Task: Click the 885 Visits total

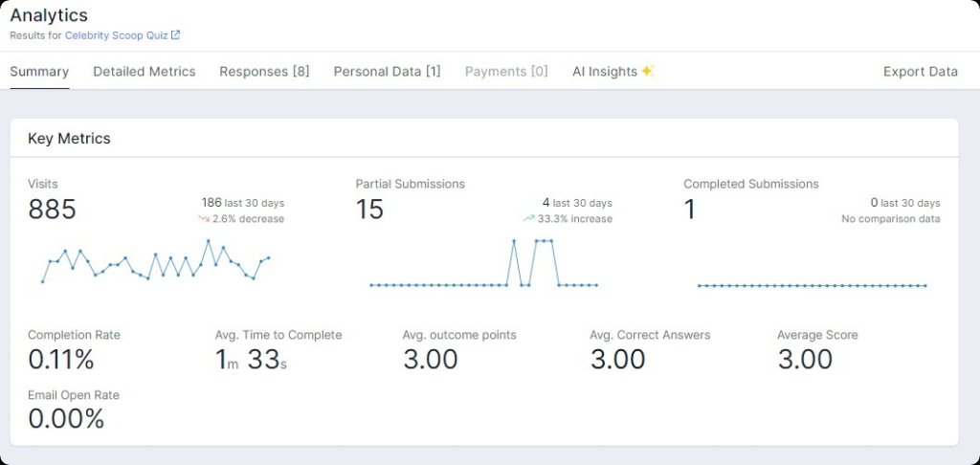Action: [x=52, y=210]
